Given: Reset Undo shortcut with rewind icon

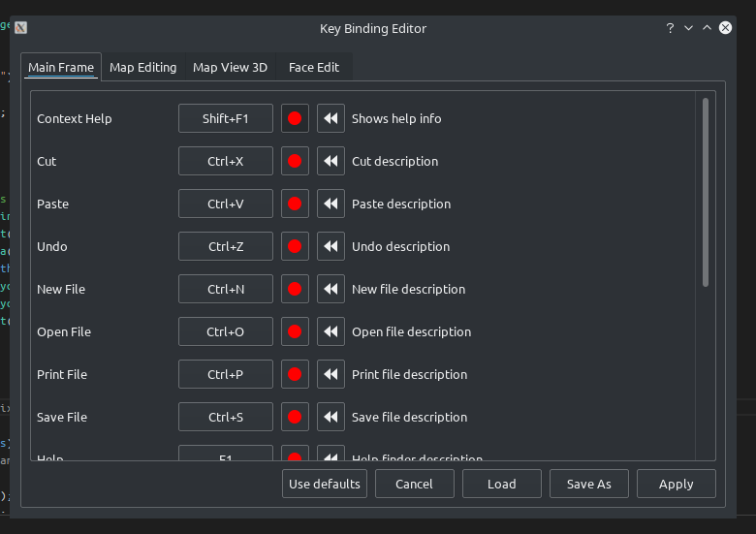Looking at the screenshot, I should coord(331,246).
